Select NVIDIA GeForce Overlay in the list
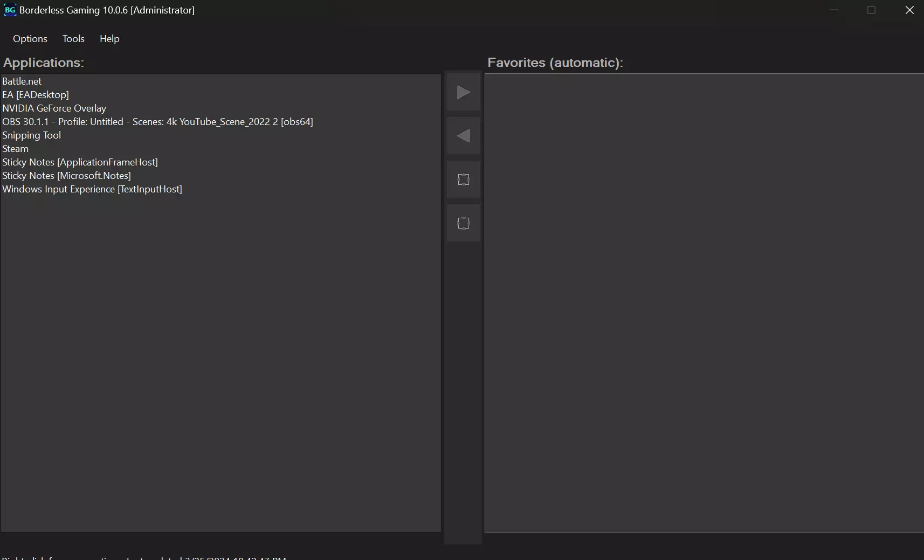924x560 pixels. coord(220,108)
